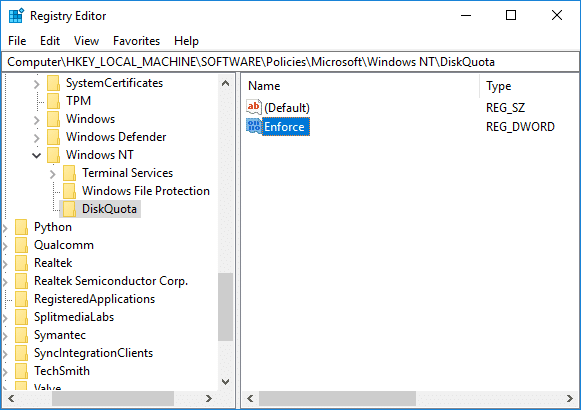
Task: Collapse the Windows NT key
Action: point(36,155)
